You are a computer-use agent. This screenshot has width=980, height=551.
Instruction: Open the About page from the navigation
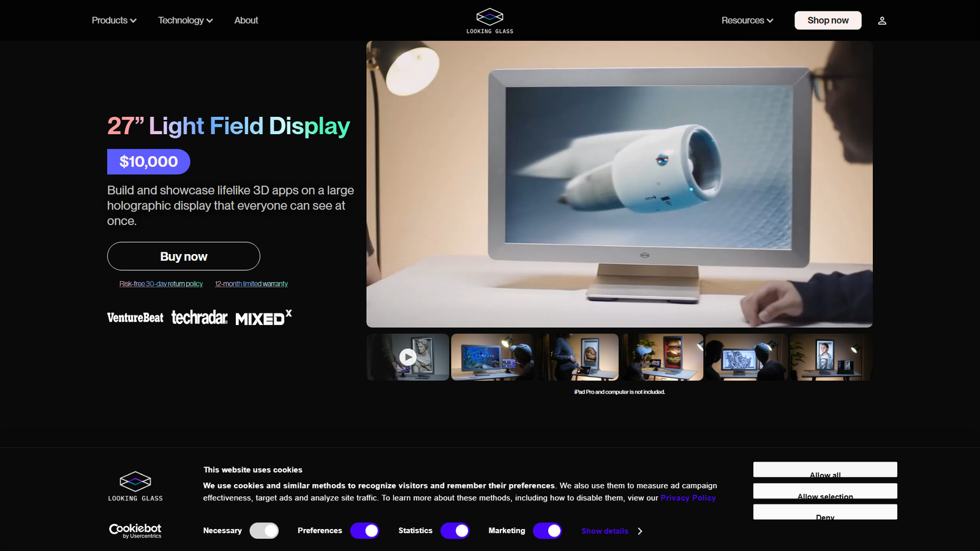pyautogui.click(x=246, y=20)
